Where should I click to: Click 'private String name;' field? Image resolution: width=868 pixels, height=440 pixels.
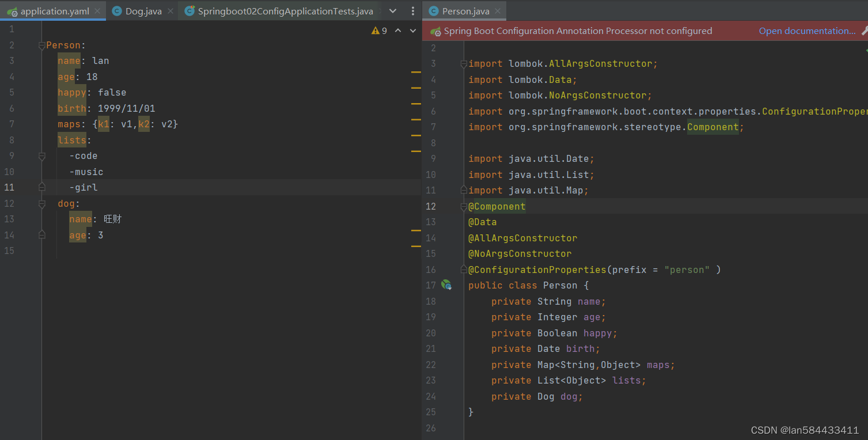[x=548, y=301]
